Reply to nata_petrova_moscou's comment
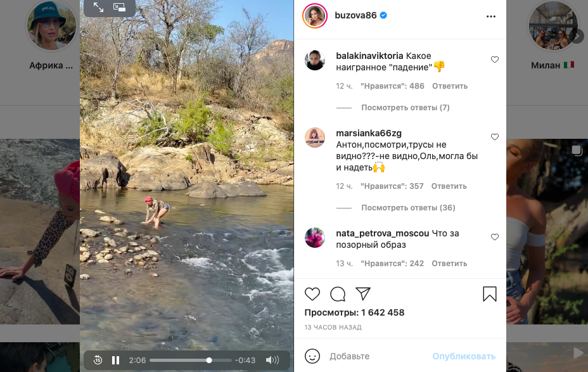The width and height of the screenshot is (588, 372). 449,264
